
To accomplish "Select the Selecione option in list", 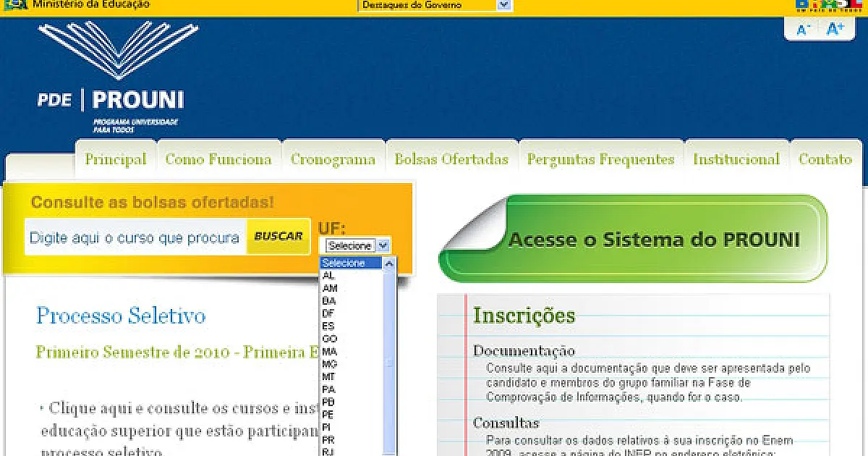I will [352, 263].
